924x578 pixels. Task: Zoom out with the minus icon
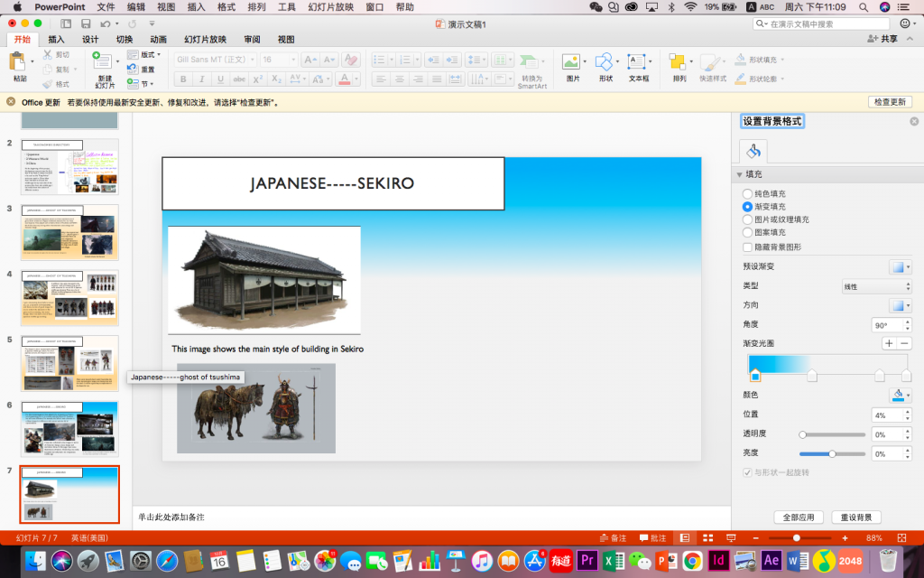(x=755, y=538)
